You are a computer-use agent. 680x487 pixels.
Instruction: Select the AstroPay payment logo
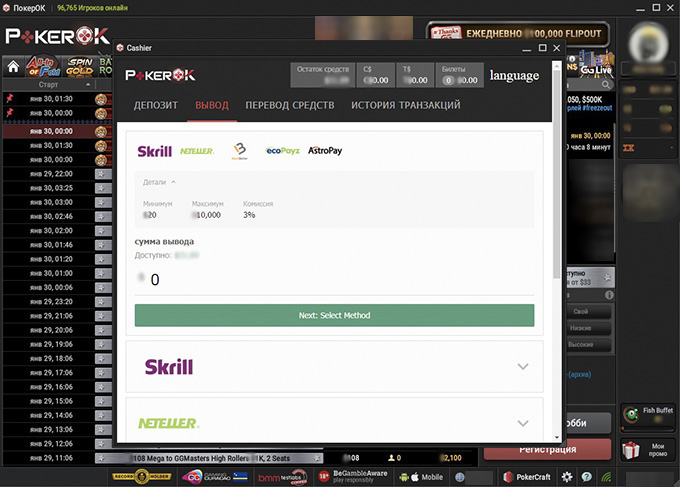tap(325, 150)
